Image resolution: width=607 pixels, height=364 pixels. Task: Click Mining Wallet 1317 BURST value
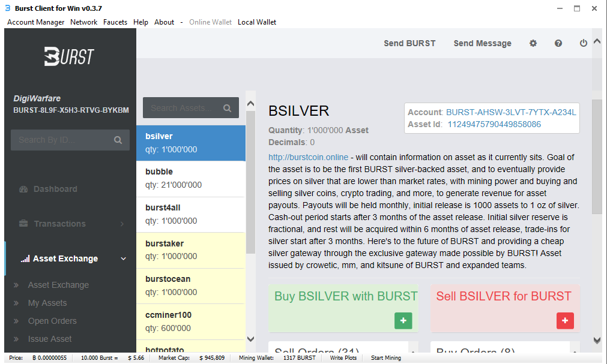pyautogui.click(x=299, y=358)
